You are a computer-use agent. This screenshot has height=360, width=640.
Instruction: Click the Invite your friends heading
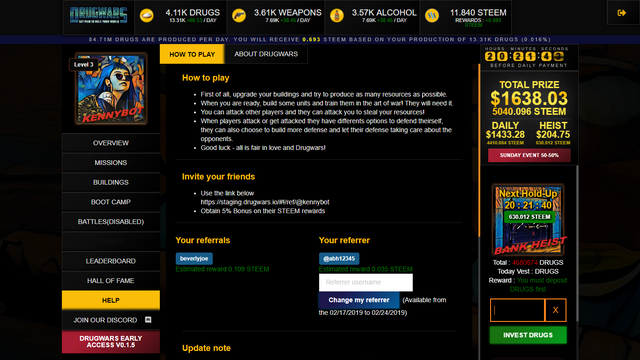(218, 177)
